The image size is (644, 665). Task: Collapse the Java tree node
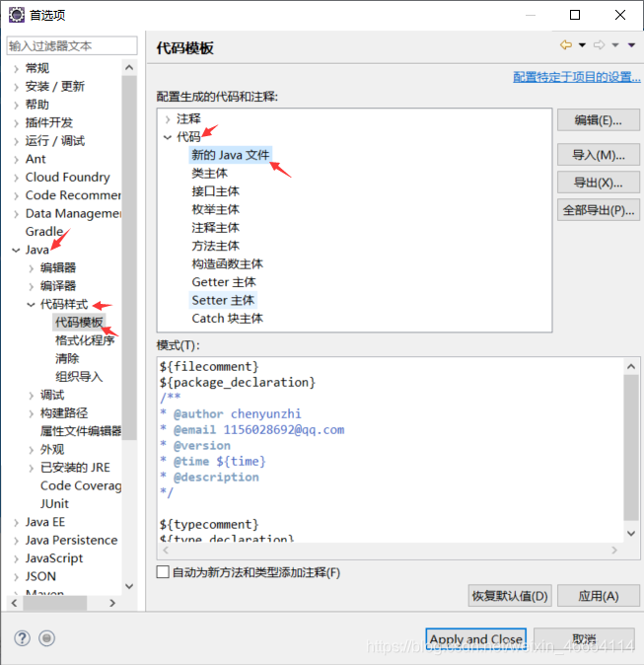tap(16, 251)
